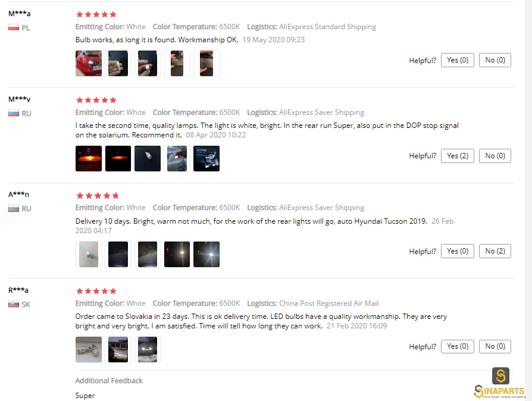Image resolution: width=532 pixels, height=401 pixels.
Task: Open the bulb on white background photo from A***n
Action: 89,254
